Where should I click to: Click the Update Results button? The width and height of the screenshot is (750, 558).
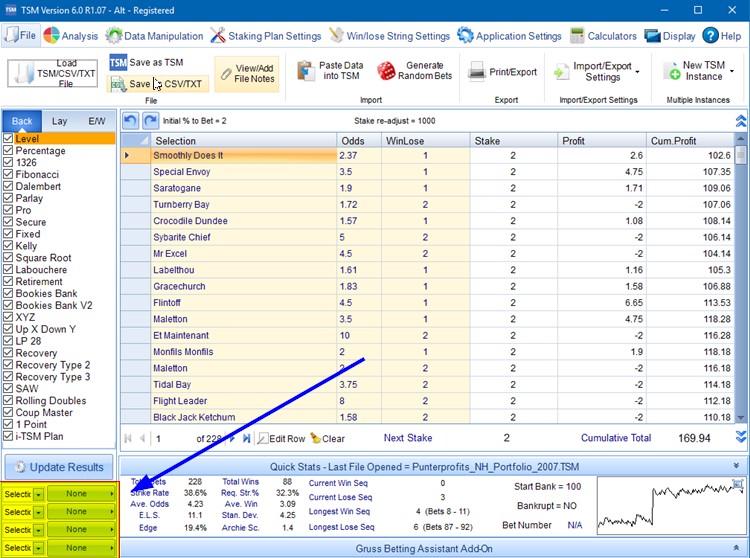click(58, 467)
